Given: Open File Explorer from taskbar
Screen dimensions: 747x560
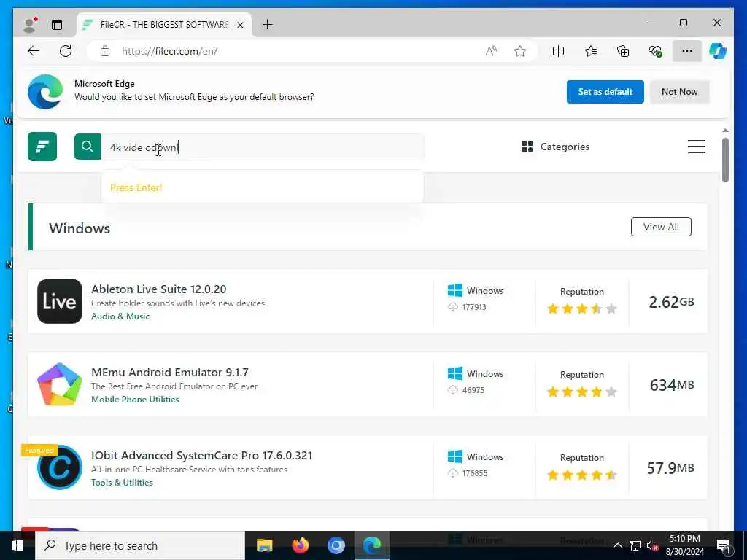Looking at the screenshot, I should pos(264,545).
